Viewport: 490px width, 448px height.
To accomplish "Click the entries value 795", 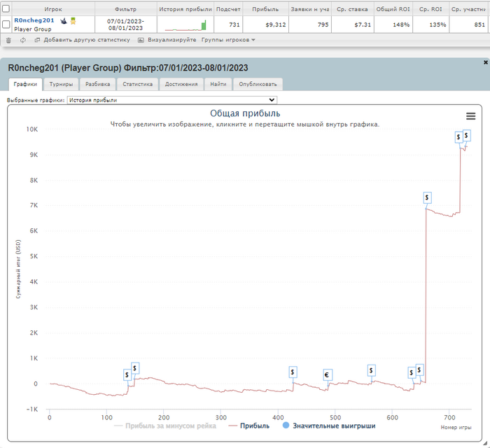I will [x=323, y=24].
